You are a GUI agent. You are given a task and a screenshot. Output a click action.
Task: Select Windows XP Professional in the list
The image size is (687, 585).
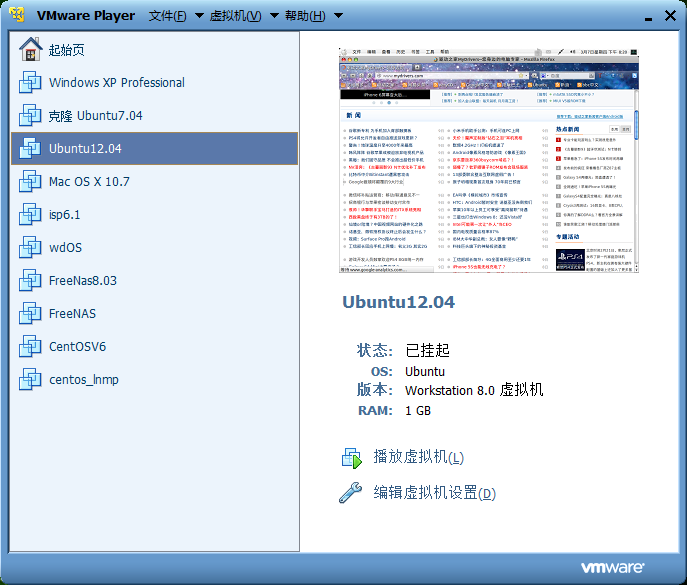(x=117, y=82)
